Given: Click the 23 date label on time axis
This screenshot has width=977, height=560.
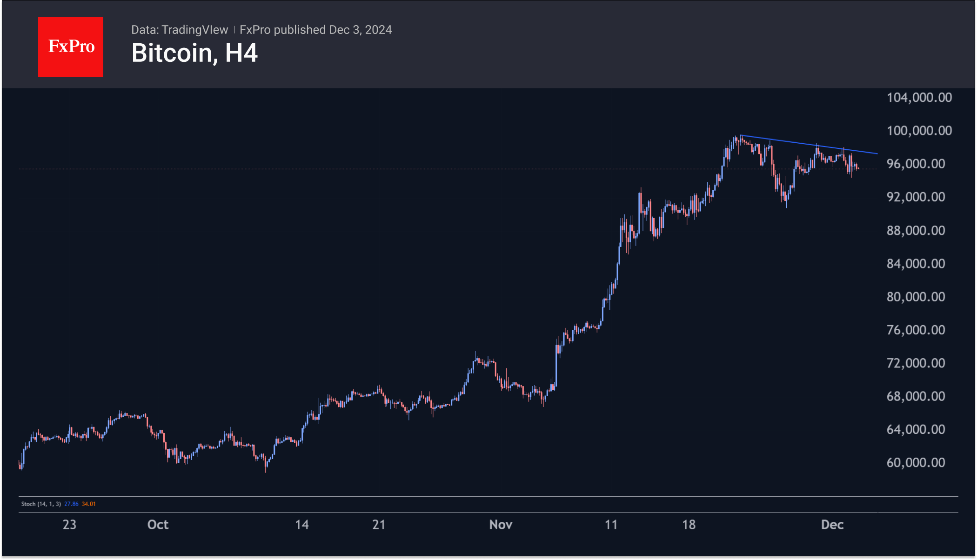Looking at the screenshot, I should [x=69, y=525].
